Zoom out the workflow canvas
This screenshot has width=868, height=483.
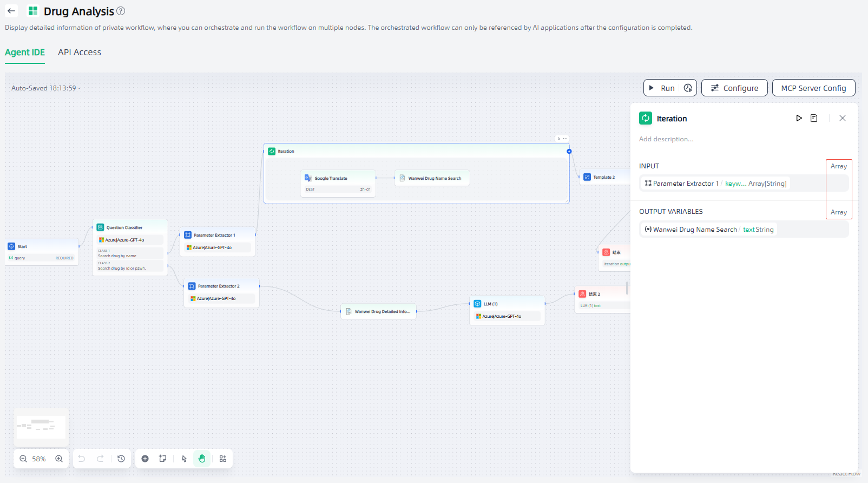pos(23,459)
